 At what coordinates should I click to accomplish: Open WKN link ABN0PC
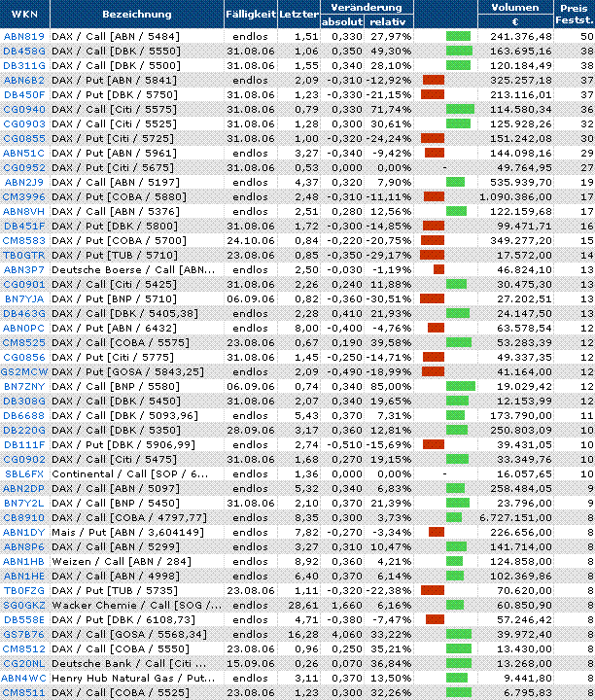pyautogui.click(x=24, y=329)
